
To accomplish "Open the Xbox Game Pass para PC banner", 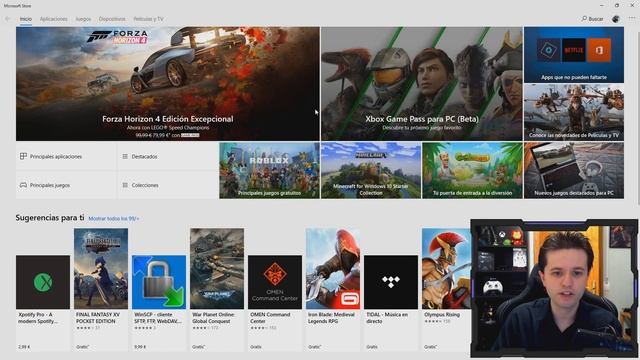I will coord(422,84).
